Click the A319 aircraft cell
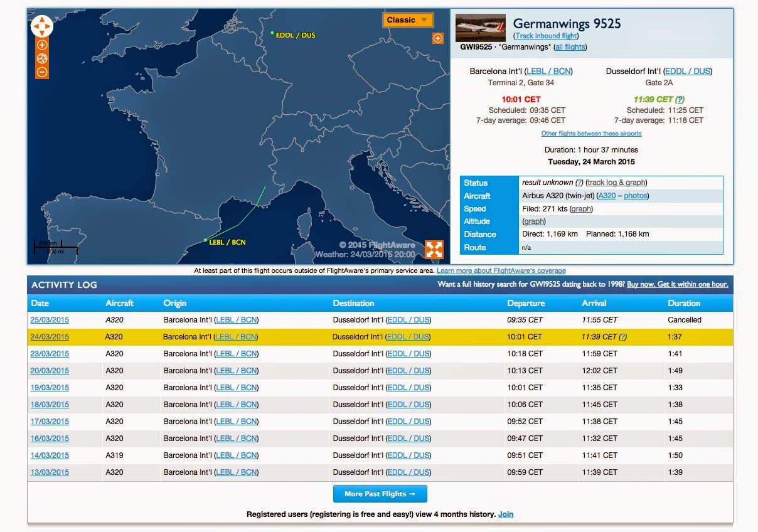The width and height of the screenshot is (758, 532). 114,455
